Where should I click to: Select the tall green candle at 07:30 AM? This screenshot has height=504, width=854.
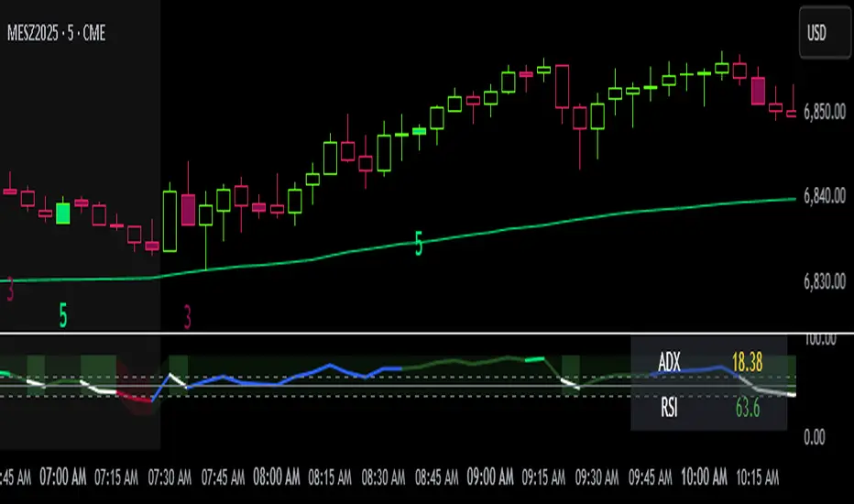coord(170,221)
